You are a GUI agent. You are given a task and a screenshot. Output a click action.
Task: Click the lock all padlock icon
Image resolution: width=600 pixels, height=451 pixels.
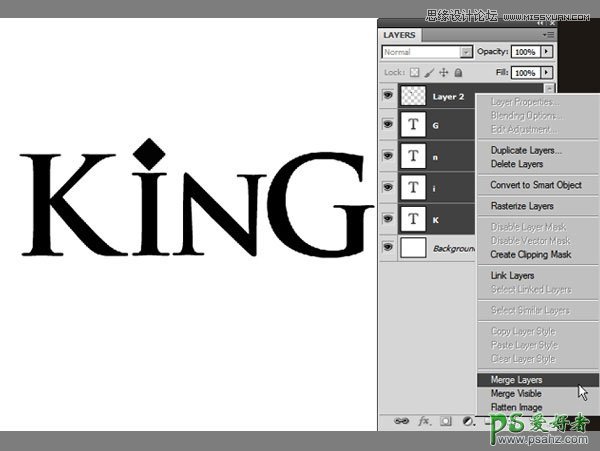pos(458,73)
